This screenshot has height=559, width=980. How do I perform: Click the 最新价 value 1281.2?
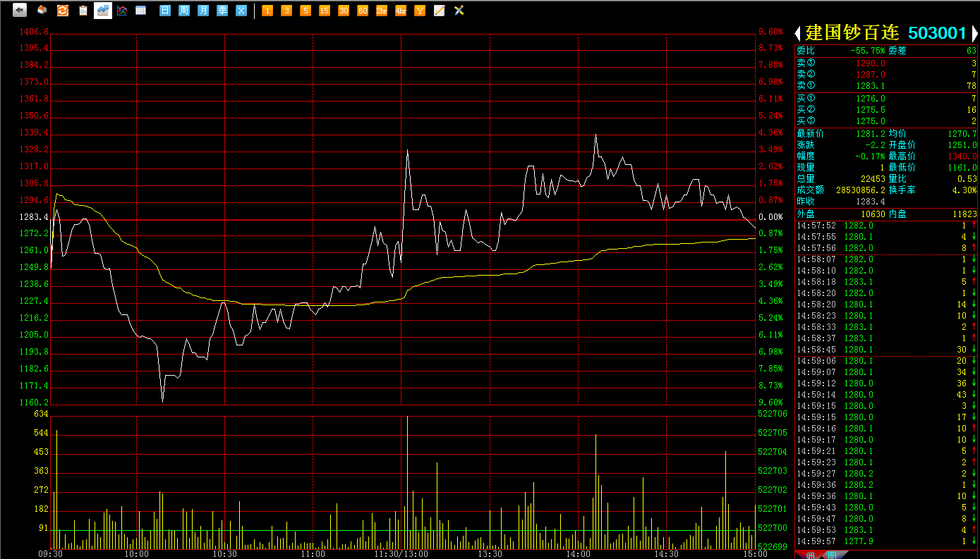(x=870, y=134)
